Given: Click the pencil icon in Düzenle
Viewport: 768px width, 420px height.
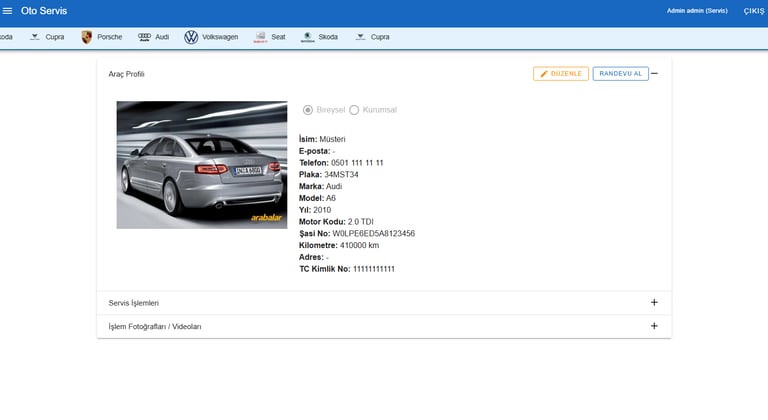Looking at the screenshot, I should (x=544, y=74).
